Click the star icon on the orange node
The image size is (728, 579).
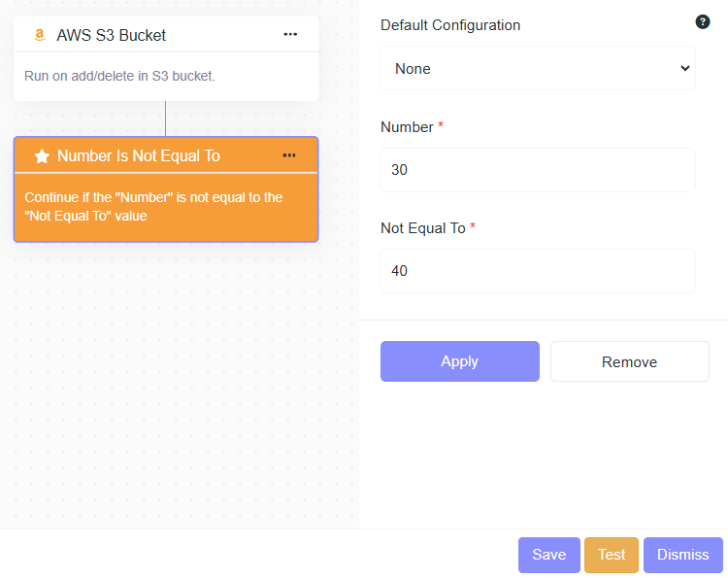pyautogui.click(x=42, y=156)
